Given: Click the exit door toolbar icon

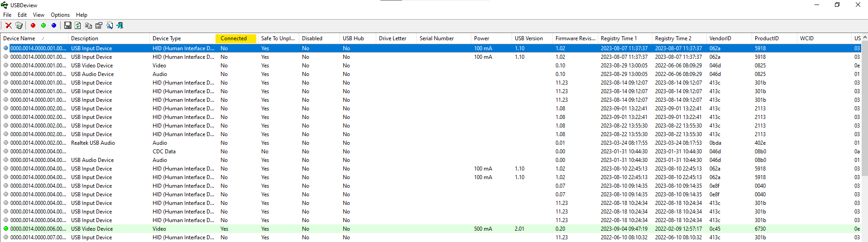Looking at the screenshot, I should [120, 25].
